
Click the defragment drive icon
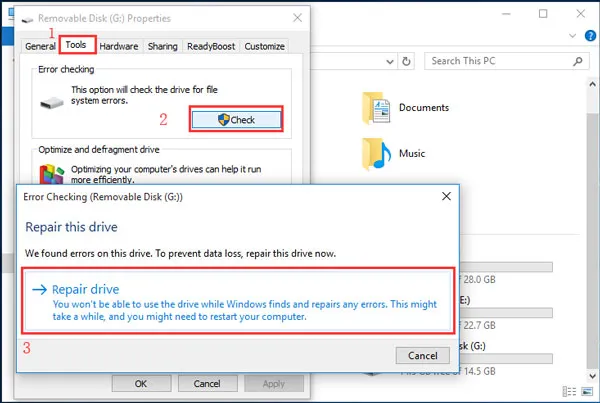pos(51,174)
